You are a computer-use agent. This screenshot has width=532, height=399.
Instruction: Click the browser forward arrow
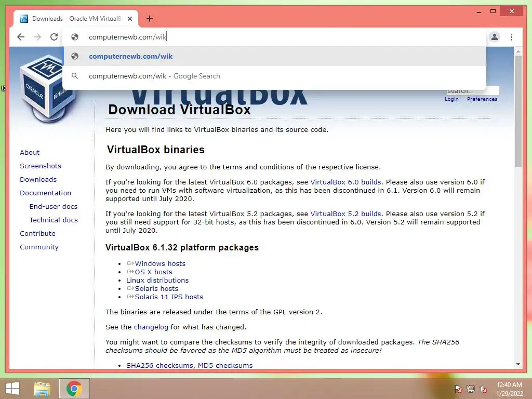coord(37,37)
